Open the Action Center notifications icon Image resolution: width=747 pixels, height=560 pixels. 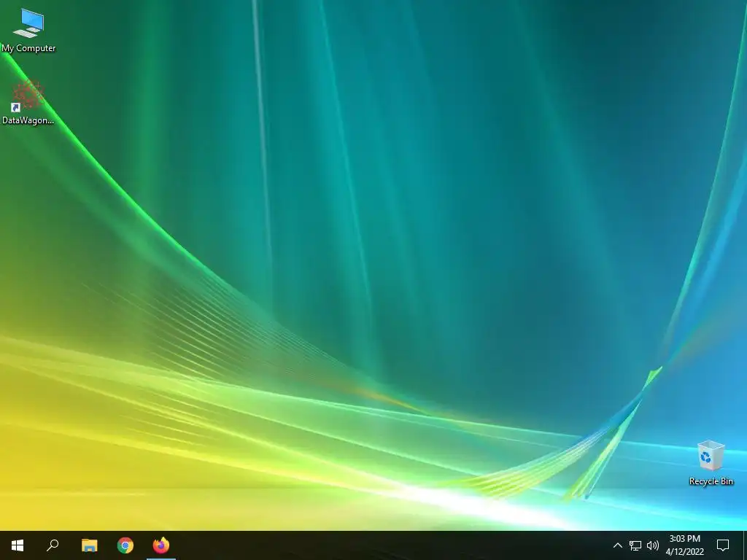tap(723, 545)
